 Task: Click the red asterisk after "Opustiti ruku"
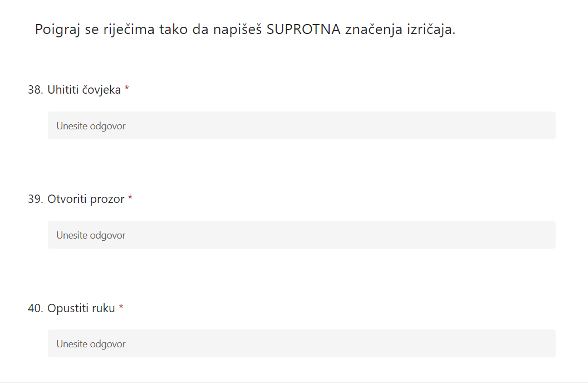point(121,308)
